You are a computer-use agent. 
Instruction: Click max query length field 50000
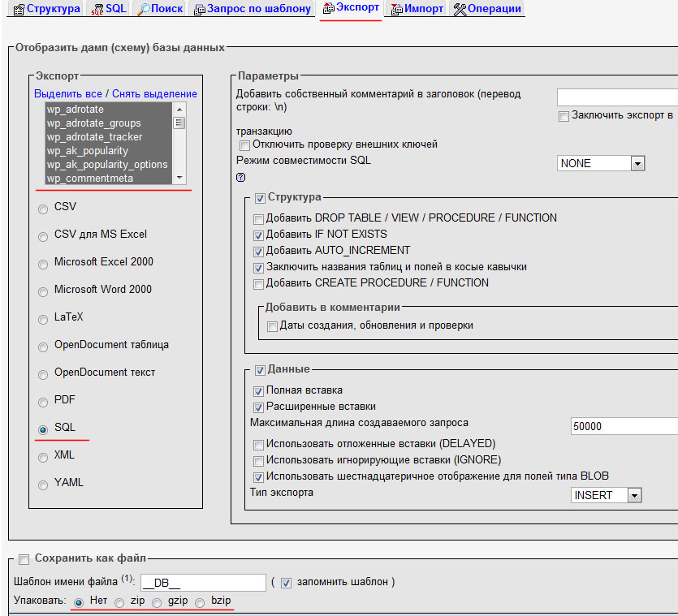[x=624, y=426]
